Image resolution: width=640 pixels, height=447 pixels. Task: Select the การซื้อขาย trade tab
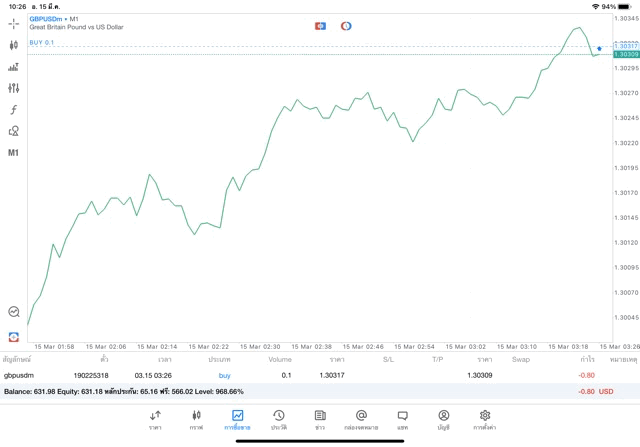pos(237,420)
